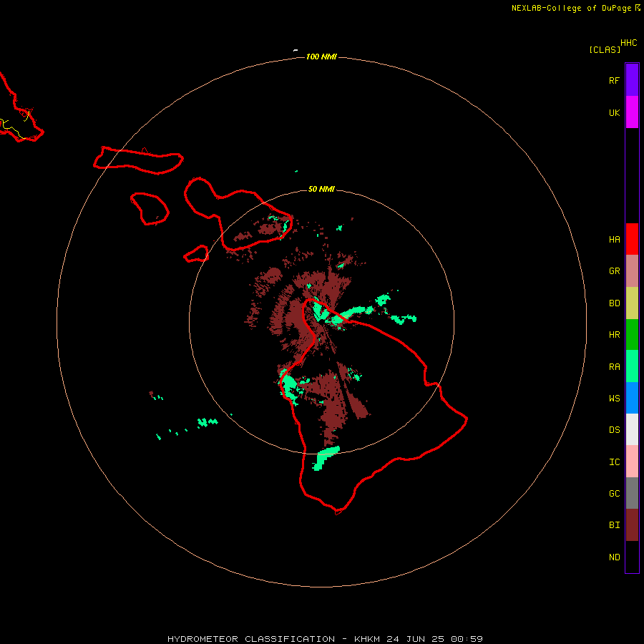Click the 50 NMI range ring label
644x644 pixels.
pyautogui.click(x=321, y=189)
